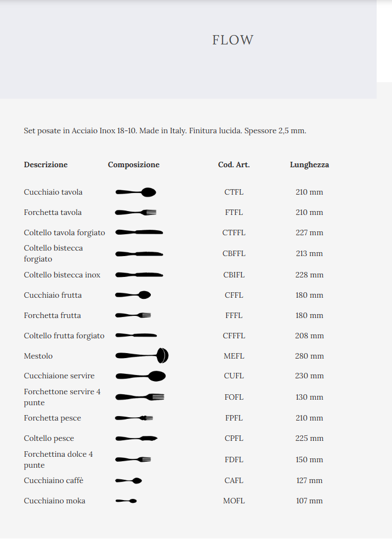
Task: Click the fish fork icon
Action: 134,418
